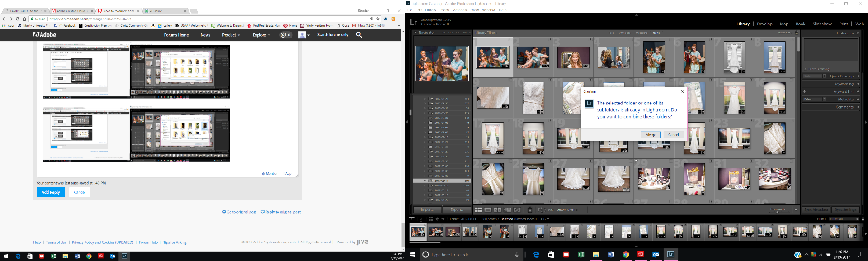
Task: Open the Product dropdown in Adobe header
Action: [231, 35]
